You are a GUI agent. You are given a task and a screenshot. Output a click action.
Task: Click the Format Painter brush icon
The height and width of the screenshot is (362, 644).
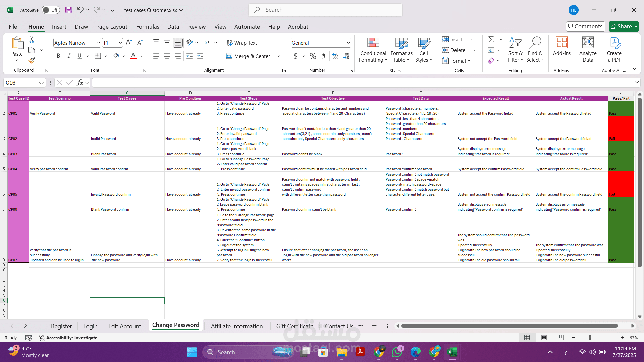tap(32, 61)
